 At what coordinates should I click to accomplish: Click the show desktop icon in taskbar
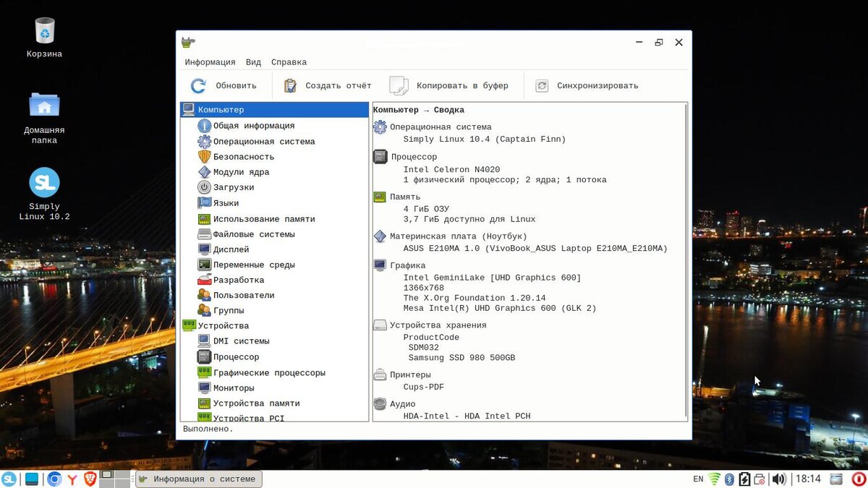[x=32, y=479]
